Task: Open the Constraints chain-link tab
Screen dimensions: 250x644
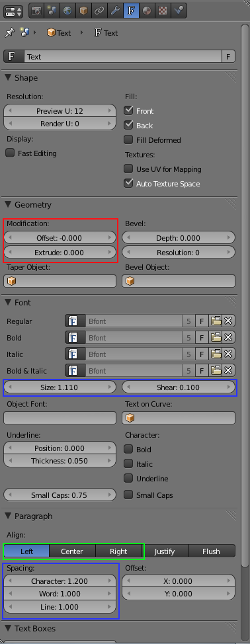Action: 99,11
